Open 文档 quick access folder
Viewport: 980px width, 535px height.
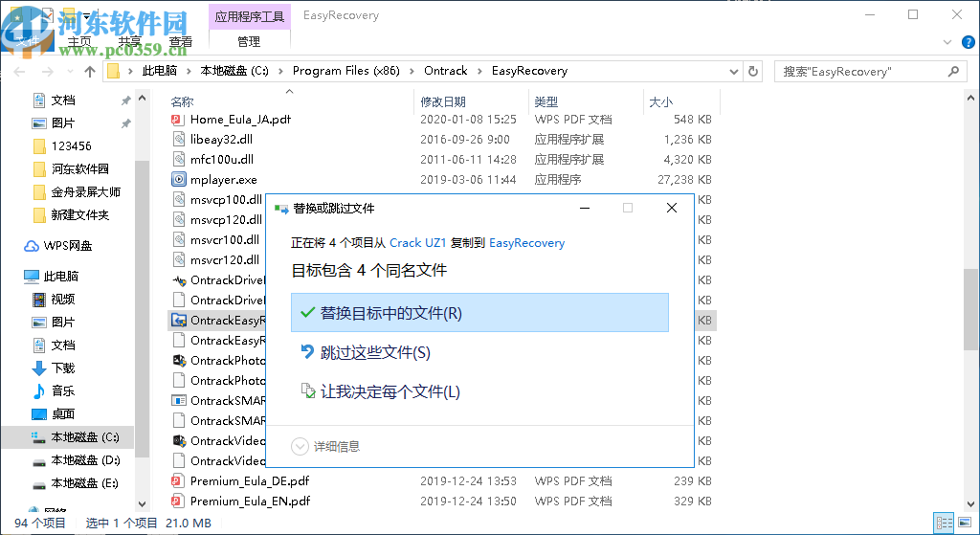click(x=62, y=100)
